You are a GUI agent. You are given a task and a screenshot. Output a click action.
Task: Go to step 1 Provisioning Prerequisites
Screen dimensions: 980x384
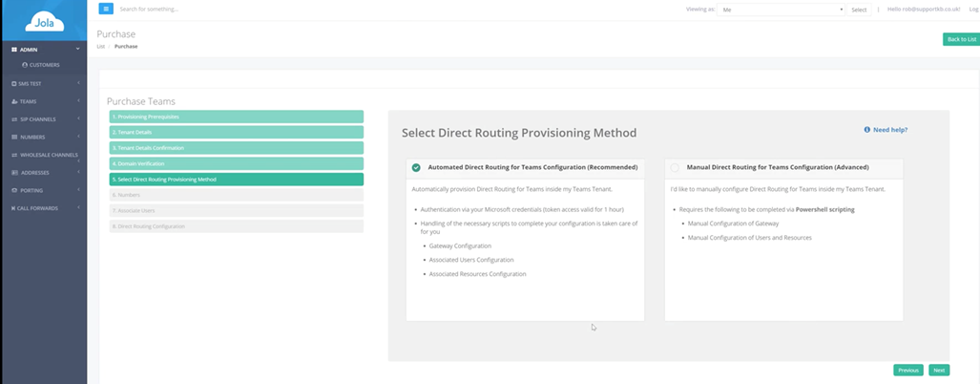[237, 117]
